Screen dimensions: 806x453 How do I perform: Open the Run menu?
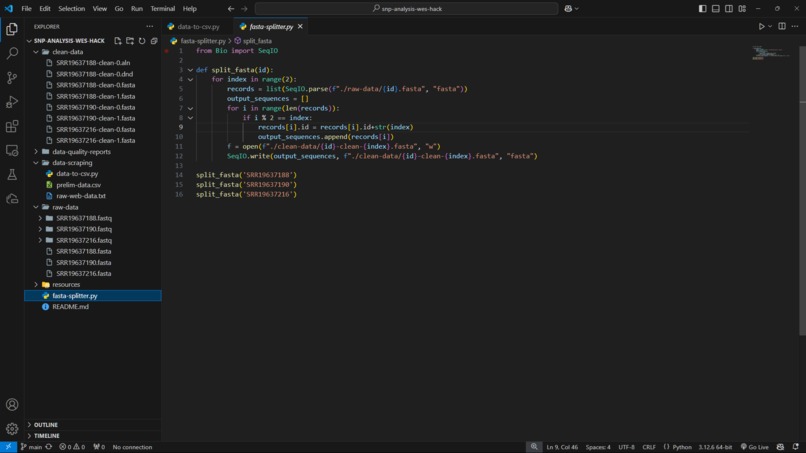click(137, 9)
